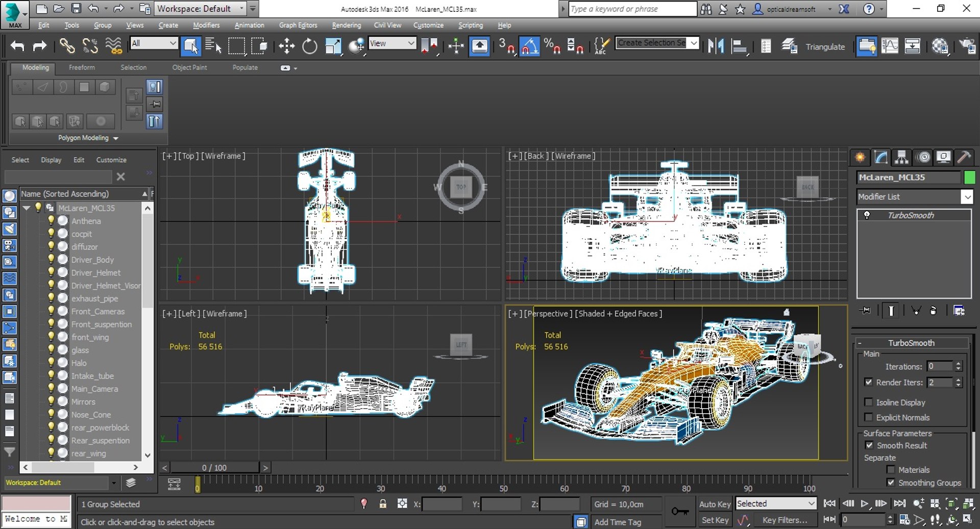Expand the Polygon Modeling panel arrow
This screenshot has height=529, width=980.
coord(116,138)
